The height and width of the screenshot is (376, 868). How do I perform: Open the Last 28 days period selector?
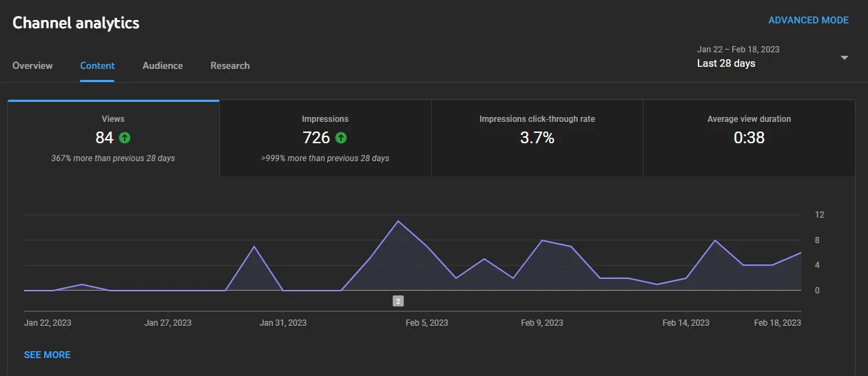726,63
